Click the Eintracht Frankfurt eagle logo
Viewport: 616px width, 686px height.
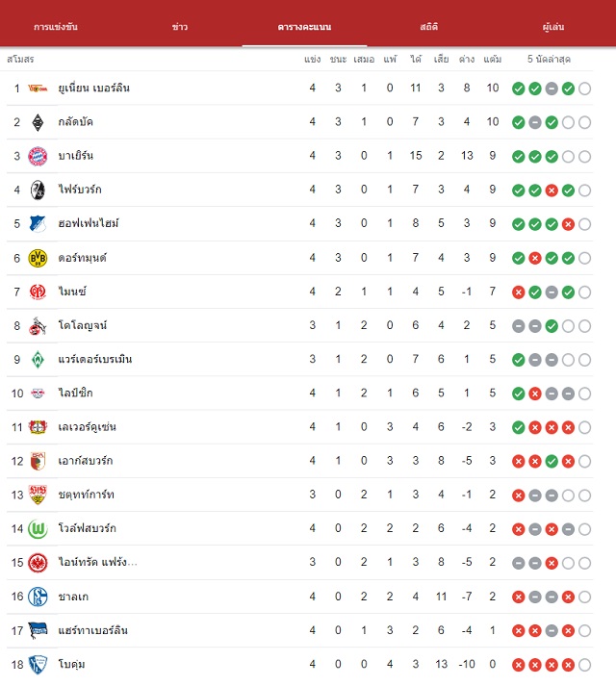coord(38,563)
